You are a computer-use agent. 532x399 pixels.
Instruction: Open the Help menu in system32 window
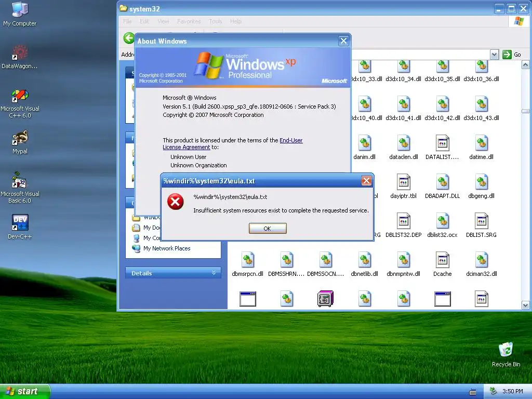235,21
